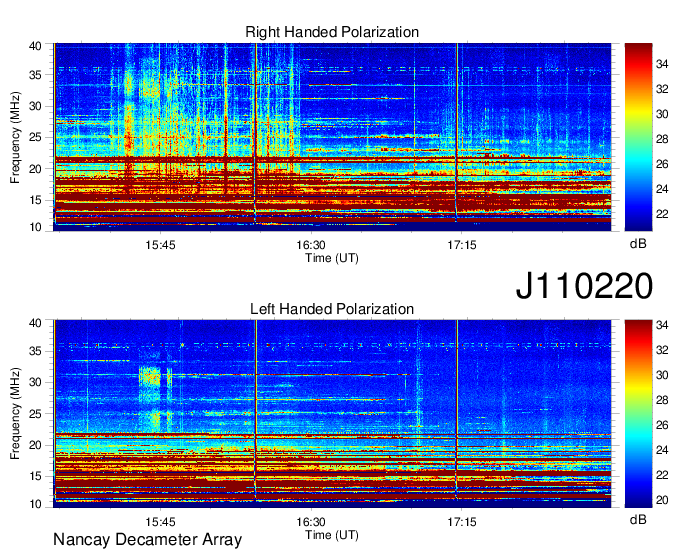
Task: Click the 17:15 time label under right-handed plot
Action: 462,245
